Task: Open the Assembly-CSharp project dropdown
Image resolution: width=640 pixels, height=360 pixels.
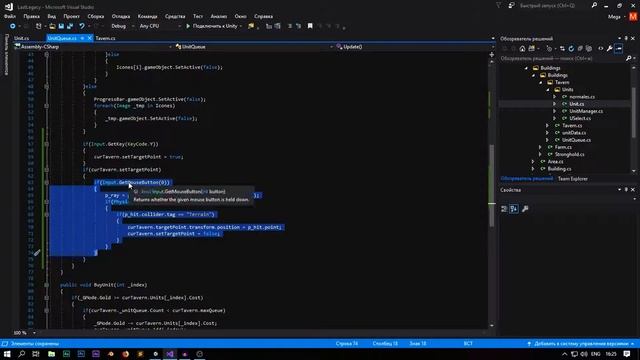Action: pyautogui.click(x=93, y=47)
